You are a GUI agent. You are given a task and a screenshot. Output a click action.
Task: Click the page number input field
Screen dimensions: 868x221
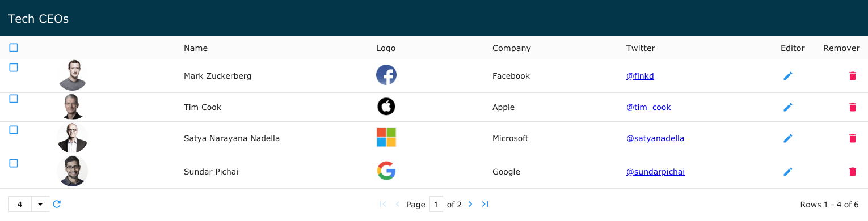(436, 205)
